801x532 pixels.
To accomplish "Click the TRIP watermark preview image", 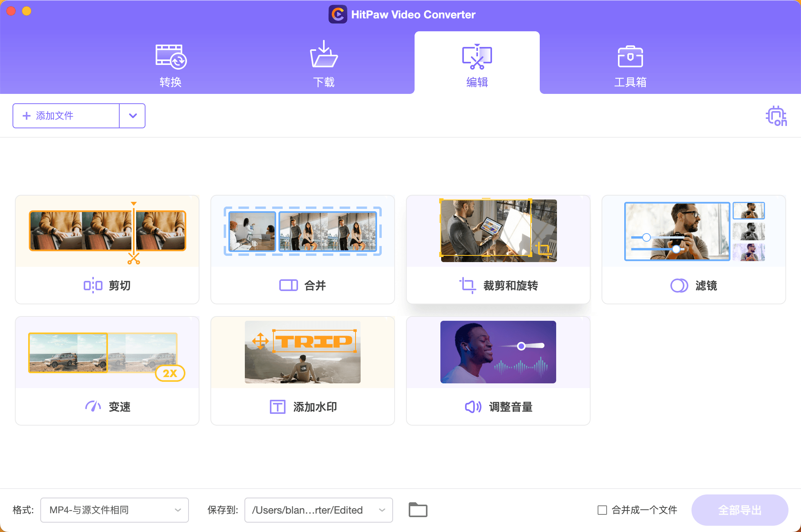I will [x=303, y=352].
